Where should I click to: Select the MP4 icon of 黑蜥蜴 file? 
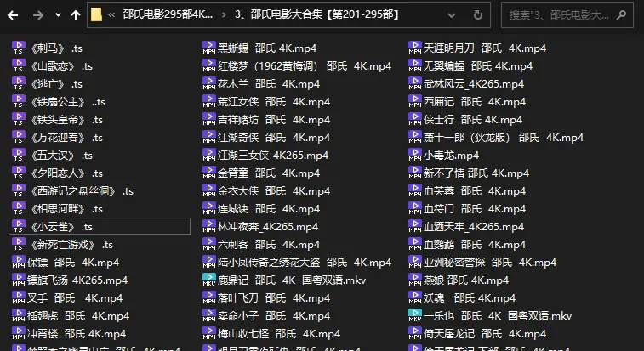tap(209, 48)
